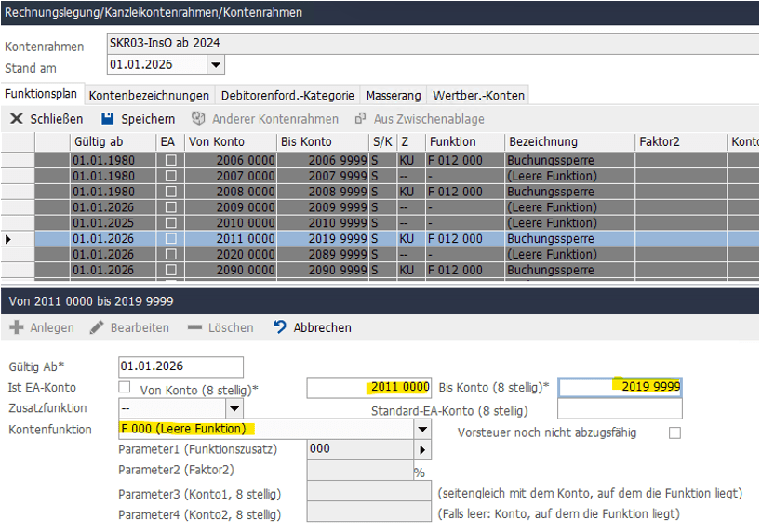Image resolution: width=761 pixels, height=532 pixels.
Task: Click the Aus Zwischenablage icon
Action: [360, 119]
